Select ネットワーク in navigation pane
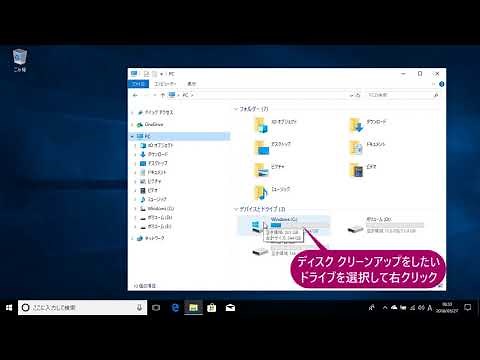The image size is (480, 360). point(151,238)
